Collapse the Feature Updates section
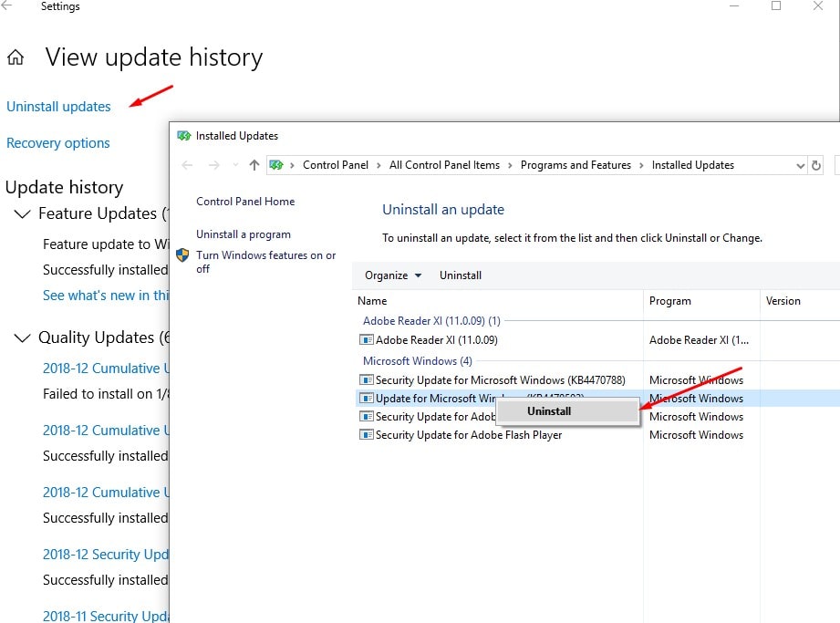The width and height of the screenshot is (840, 623). [x=22, y=213]
